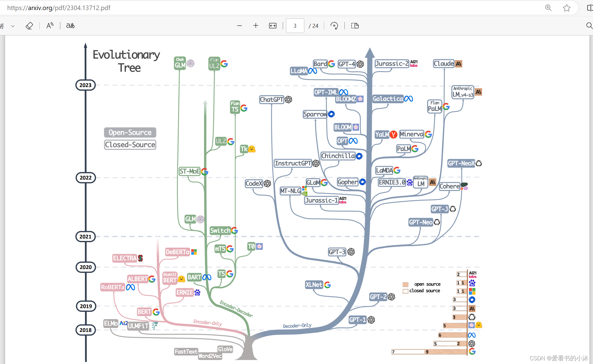Click the ST-MoE model label

pos(190,171)
